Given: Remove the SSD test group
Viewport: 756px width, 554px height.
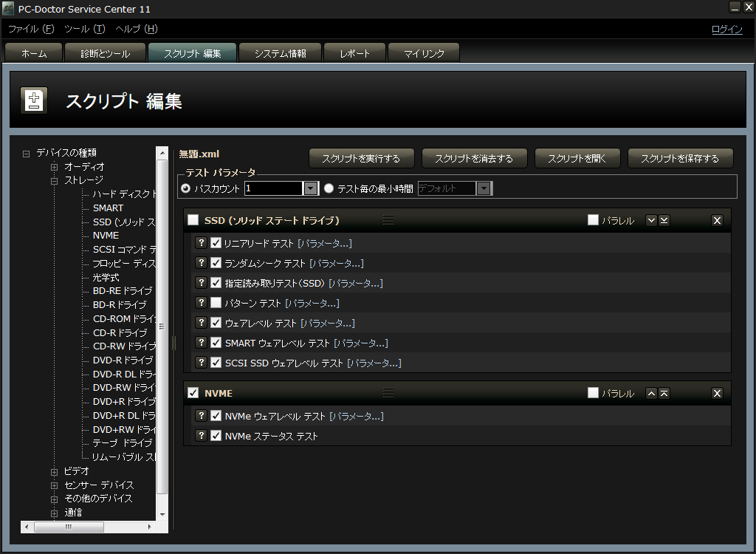Looking at the screenshot, I should 717,221.
